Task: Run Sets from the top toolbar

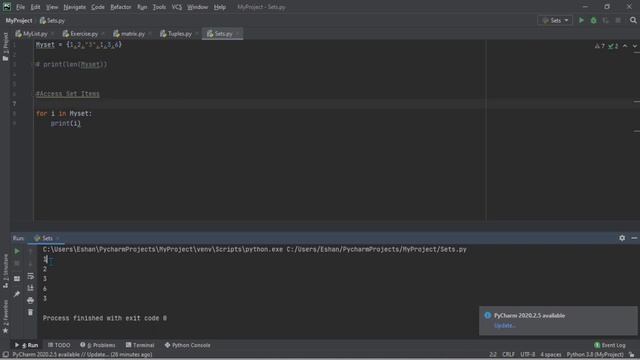Action: 581,20
